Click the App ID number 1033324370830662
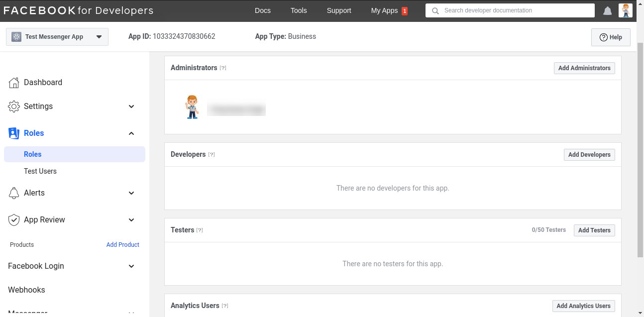This screenshot has width=644, height=317. click(184, 36)
